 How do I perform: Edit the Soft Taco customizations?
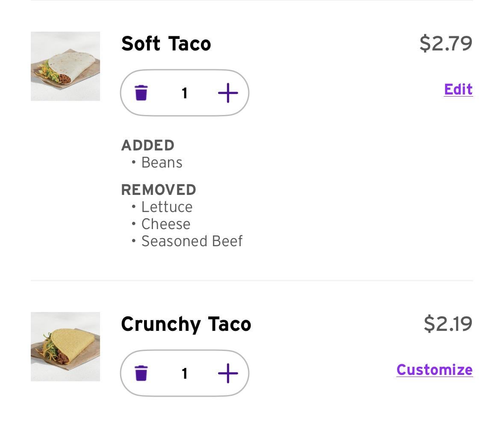[458, 89]
